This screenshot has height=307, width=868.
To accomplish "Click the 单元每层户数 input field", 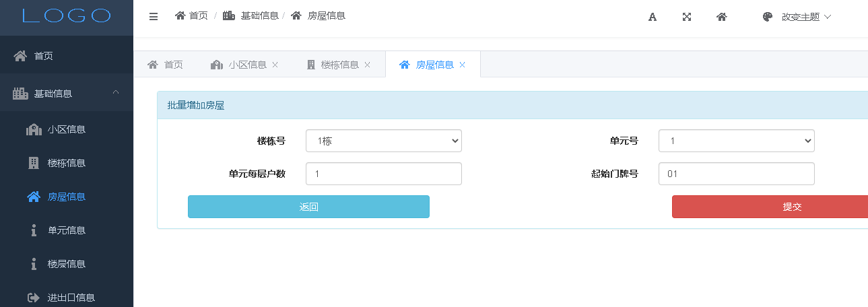I will pos(383,174).
